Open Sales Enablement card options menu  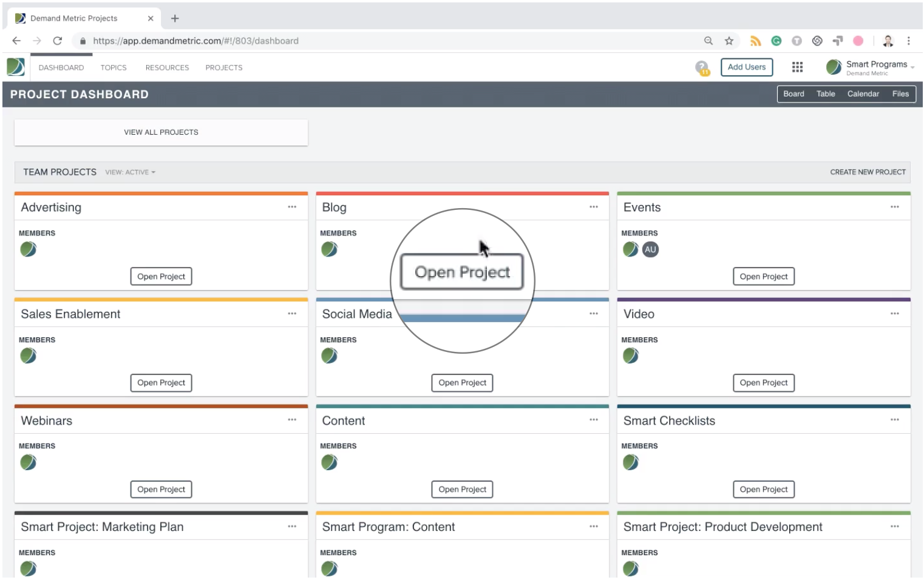click(x=292, y=314)
